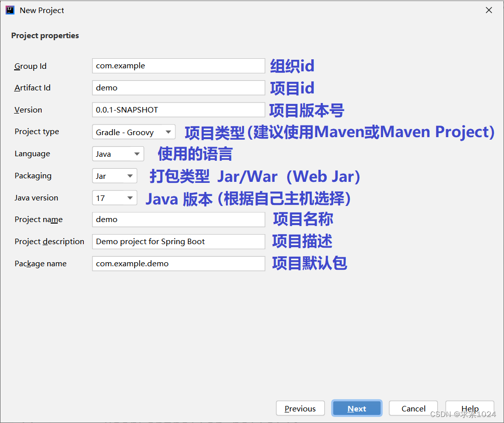504x423 pixels.
Task: Focus the Artifact Id text box
Action: (178, 88)
